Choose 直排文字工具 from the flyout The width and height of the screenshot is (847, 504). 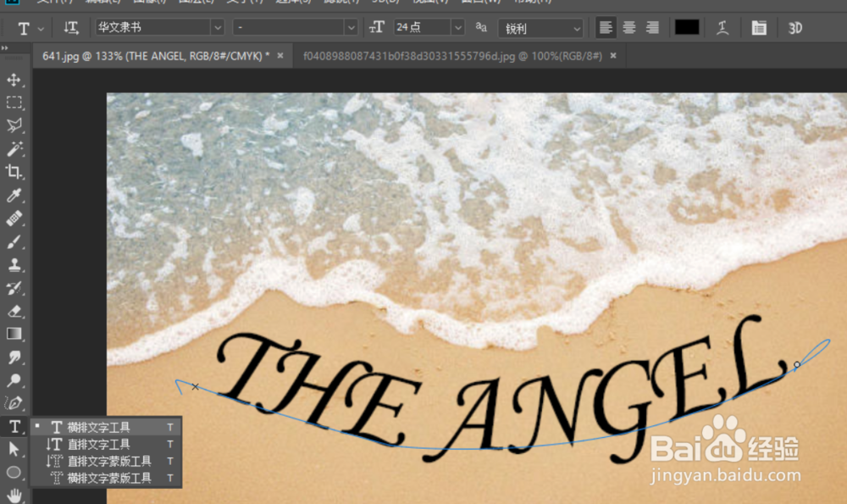(106, 444)
